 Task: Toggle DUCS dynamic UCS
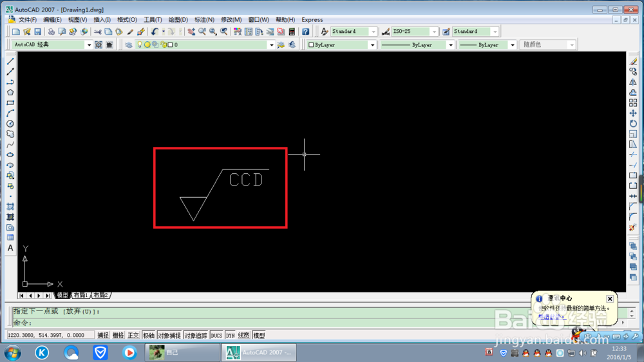pos(216,336)
